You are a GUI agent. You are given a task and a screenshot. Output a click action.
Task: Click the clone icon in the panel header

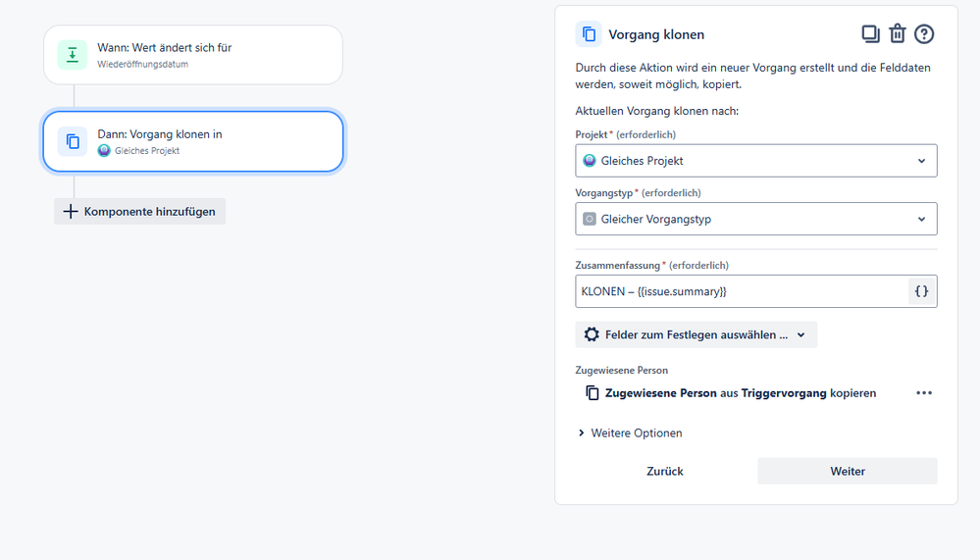(x=589, y=34)
